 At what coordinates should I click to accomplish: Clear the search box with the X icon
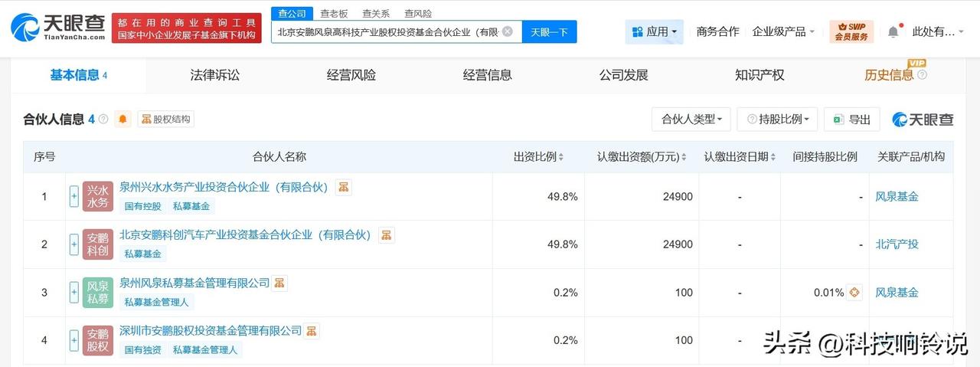click(x=508, y=31)
